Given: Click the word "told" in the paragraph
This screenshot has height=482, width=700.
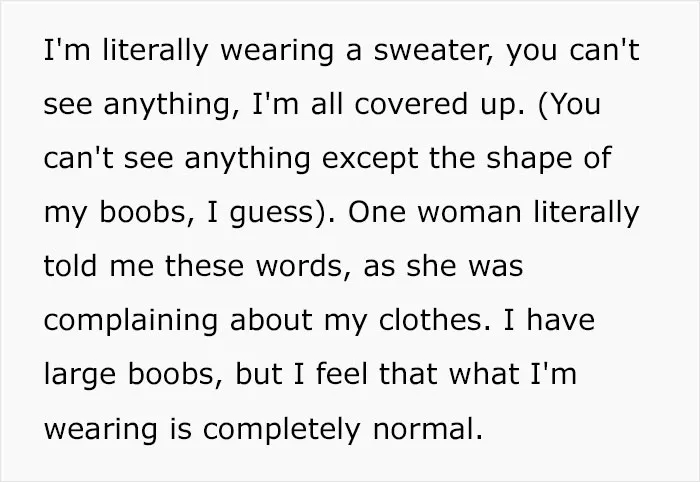Looking at the screenshot, I should 70,265.
